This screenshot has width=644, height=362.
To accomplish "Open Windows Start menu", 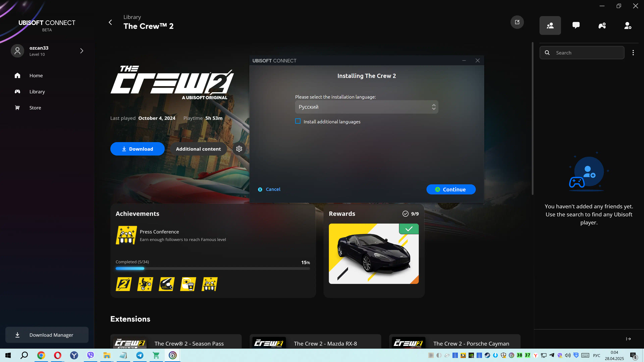I will coord(8,355).
